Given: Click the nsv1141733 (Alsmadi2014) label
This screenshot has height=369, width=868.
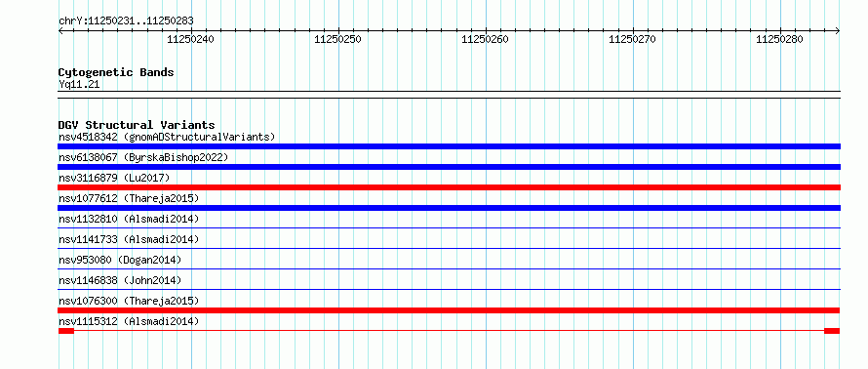Looking at the screenshot, I should pyautogui.click(x=129, y=239).
